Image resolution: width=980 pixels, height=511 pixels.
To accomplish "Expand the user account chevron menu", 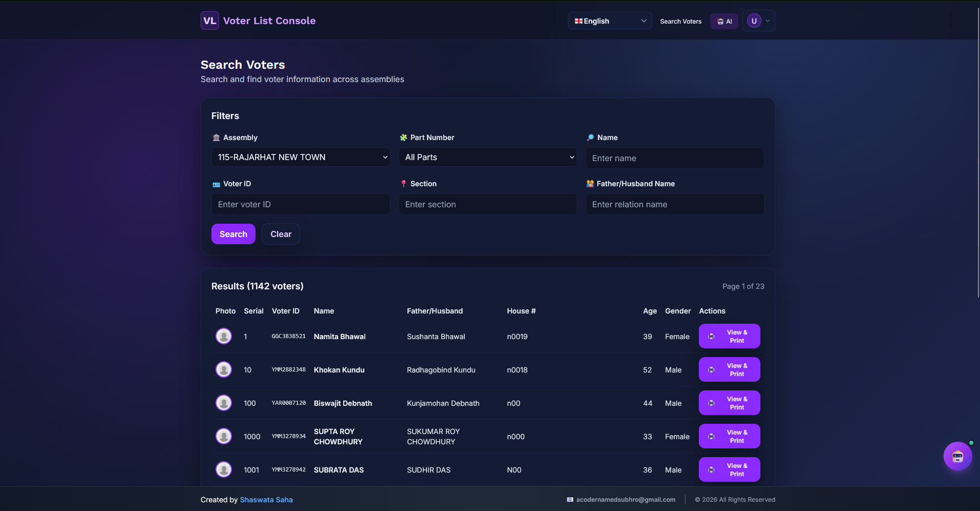I will point(767,21).
